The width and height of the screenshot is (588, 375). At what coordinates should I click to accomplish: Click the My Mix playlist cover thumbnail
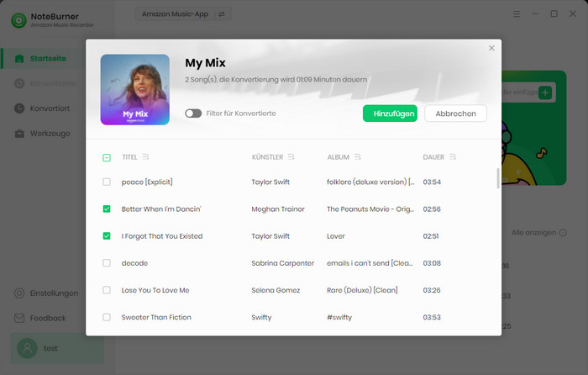coord(135,90)
